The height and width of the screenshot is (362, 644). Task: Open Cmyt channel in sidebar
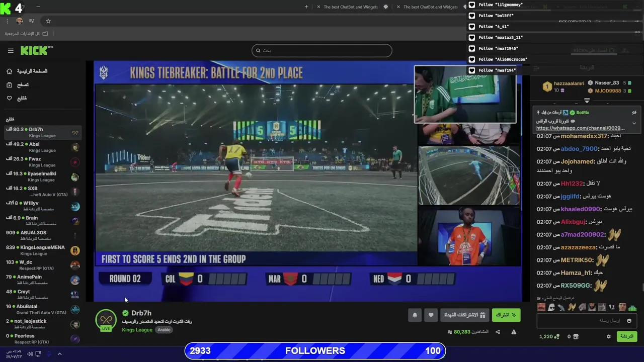coord(42,295)
